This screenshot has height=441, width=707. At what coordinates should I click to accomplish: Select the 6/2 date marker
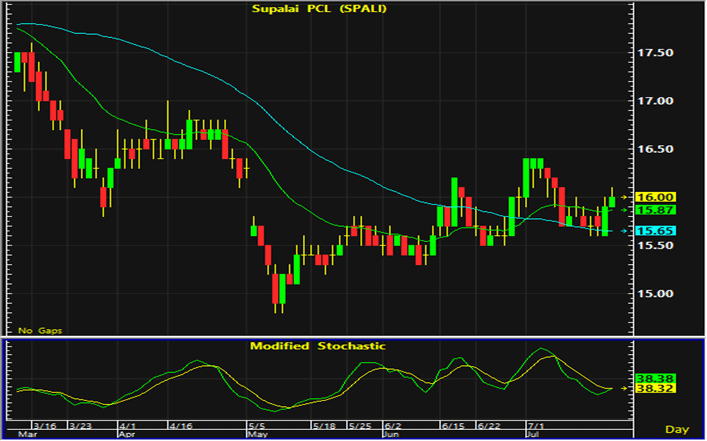coord(393,426)
